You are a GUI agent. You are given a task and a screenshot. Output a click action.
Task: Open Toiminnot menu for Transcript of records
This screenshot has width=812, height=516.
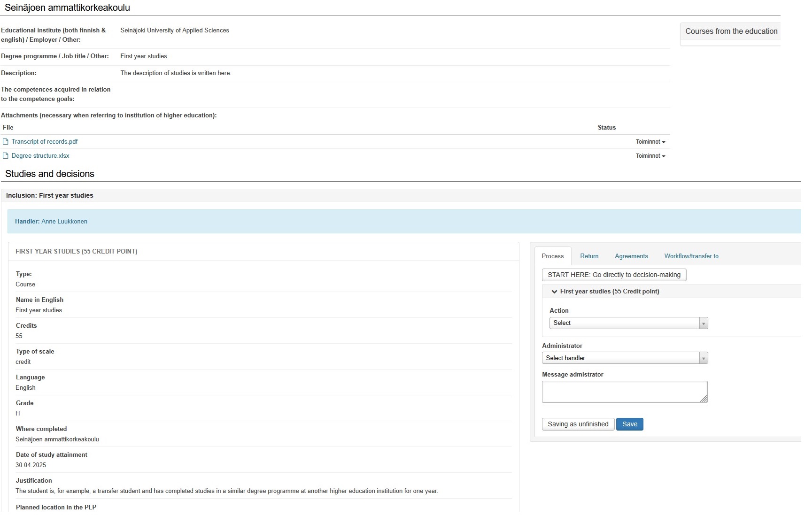650,142
